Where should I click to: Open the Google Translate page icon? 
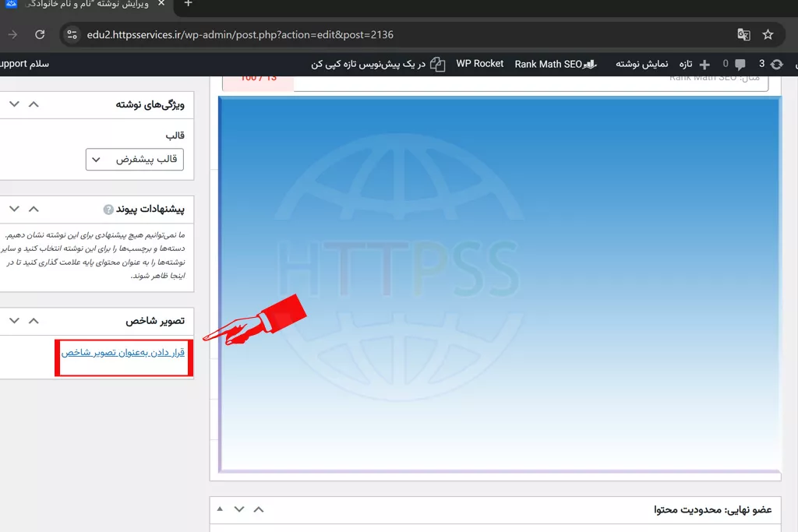pyautogui.click(x=743, y=34)
